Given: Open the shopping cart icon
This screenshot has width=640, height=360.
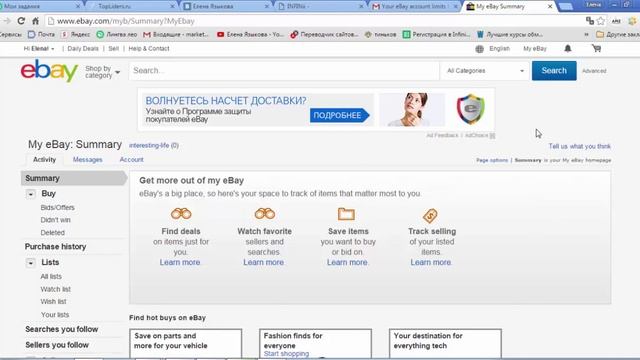Looking at the screenshot, I should pyautogui.click(x=596, y=49).
